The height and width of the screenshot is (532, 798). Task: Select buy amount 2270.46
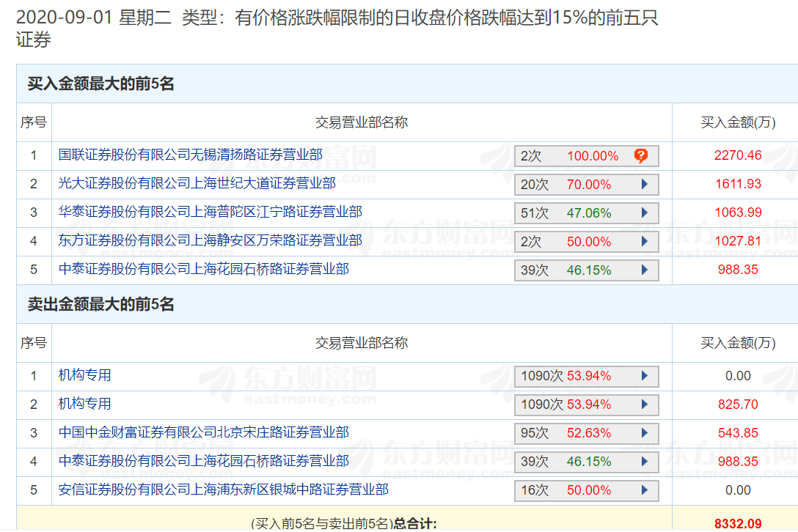pos(738,155)
